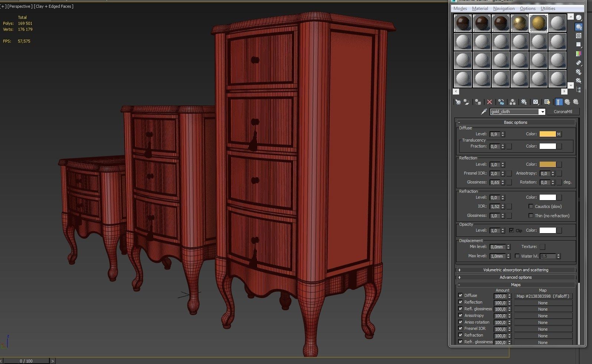The image size is (592, 364).
Task: Toggle the Fresnel IOR map checkbox
Action: coord(460,328)
